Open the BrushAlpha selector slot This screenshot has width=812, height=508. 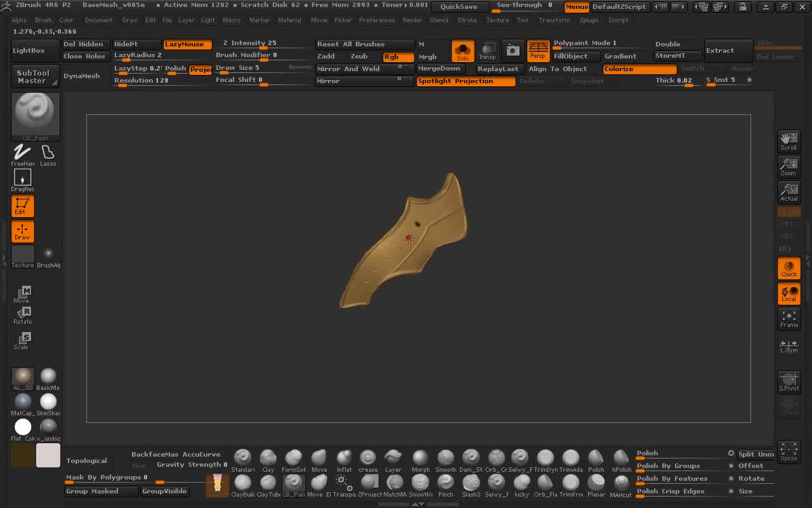click(x=48, y=256)
